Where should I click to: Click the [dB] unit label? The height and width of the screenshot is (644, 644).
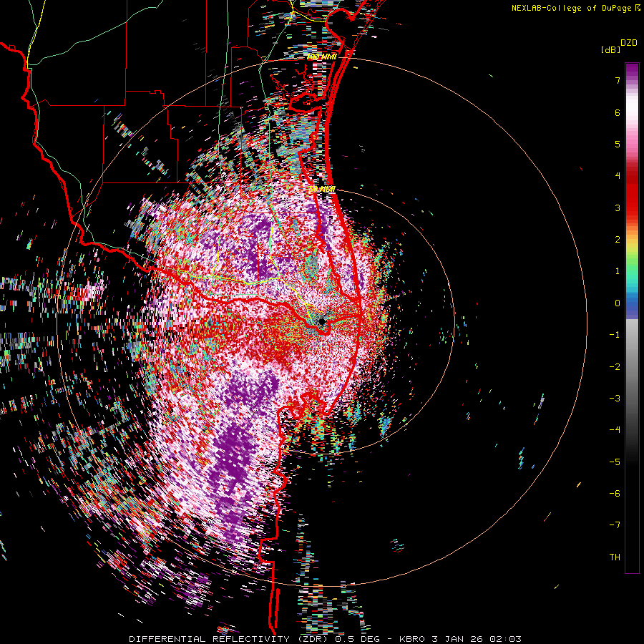611,49
